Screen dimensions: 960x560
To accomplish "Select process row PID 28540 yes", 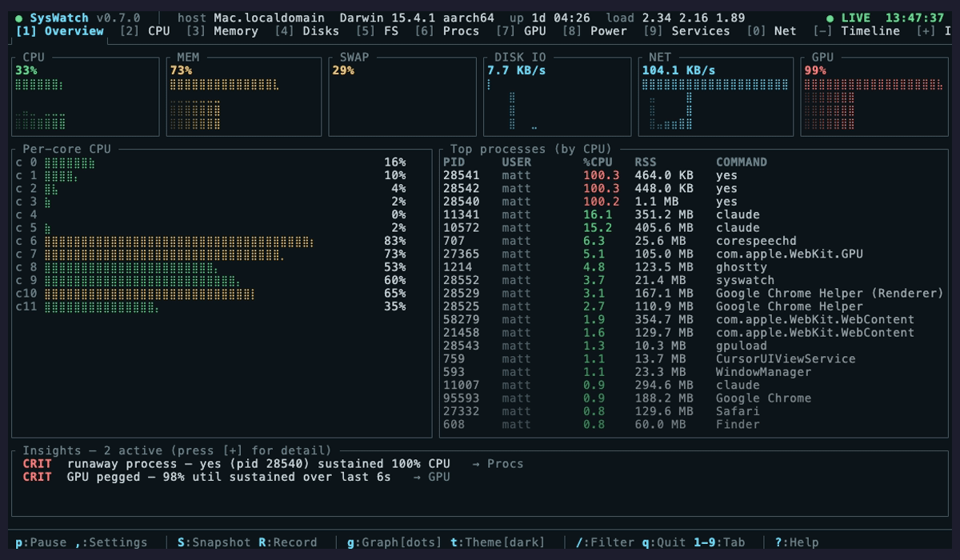I will [x=694, y=202].
